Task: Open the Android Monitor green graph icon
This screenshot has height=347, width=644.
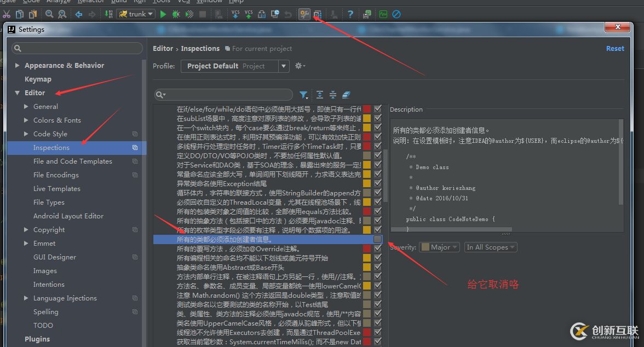Action: 383,14
